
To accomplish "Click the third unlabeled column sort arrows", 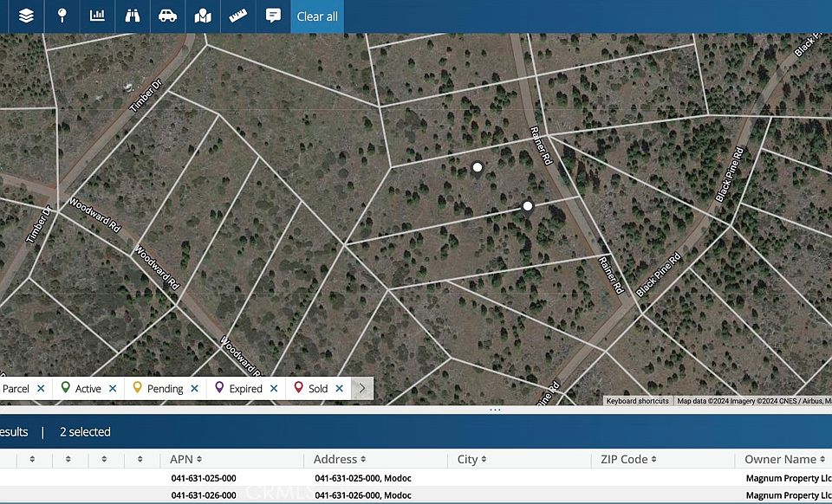I will point(104,459).
